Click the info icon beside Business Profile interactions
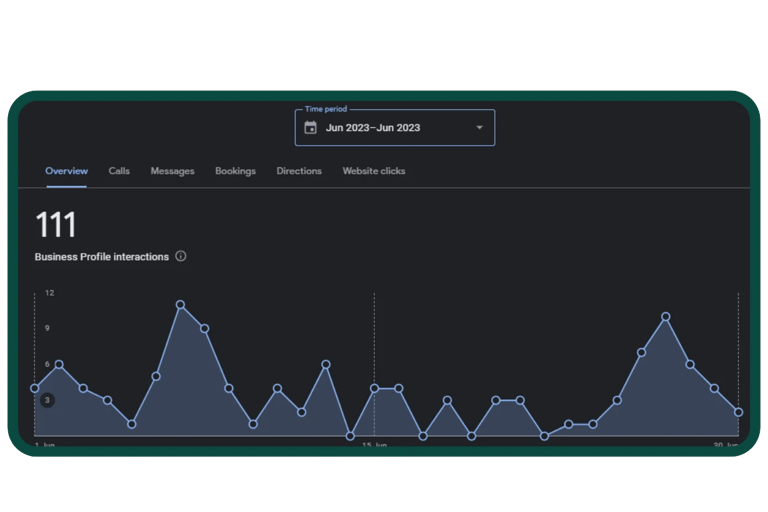768x512 pixels. pos(181,256)
